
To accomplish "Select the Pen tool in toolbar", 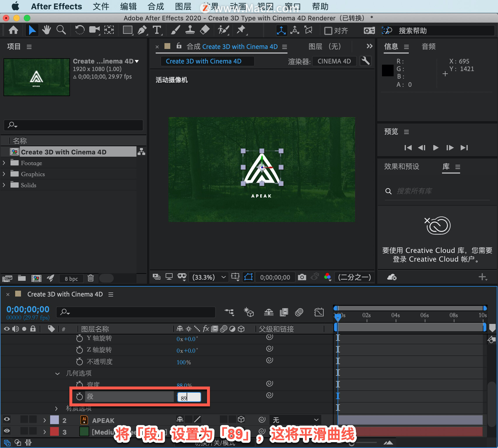I will pyautogui.click(x=142, y=30).
